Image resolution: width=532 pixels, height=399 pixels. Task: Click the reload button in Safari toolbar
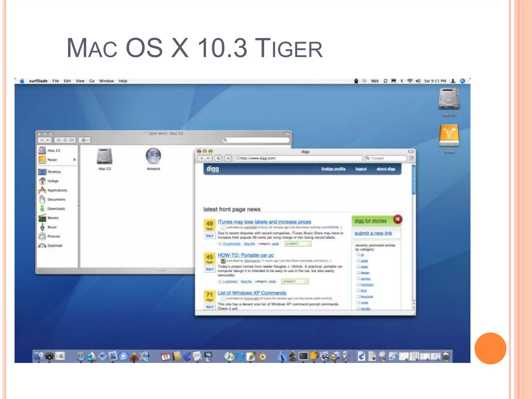pyautogui.click(x=218, y=158)
